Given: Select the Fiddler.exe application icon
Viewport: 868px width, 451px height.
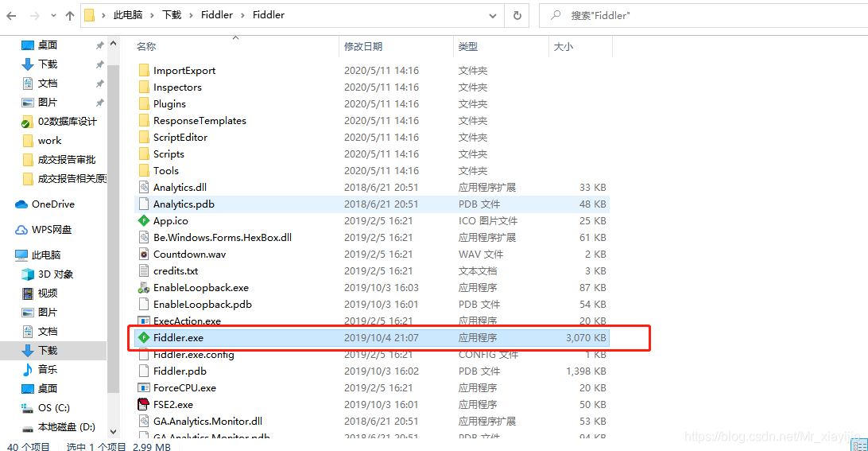Looking at the screenshot, I should coord(144,337).
